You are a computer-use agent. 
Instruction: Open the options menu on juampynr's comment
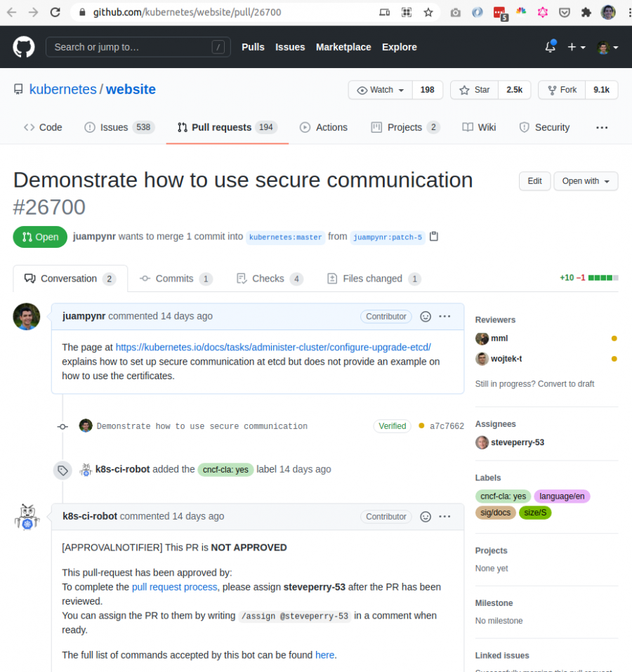(445, 316)
